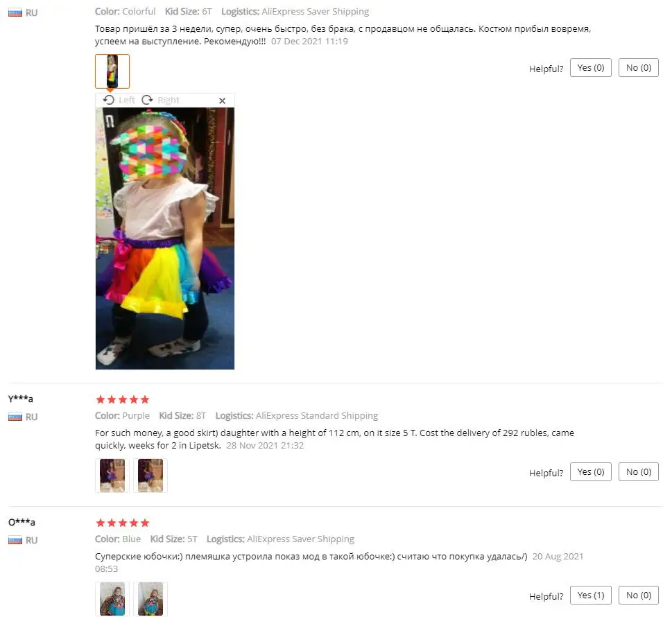Viewport: 672px width, 617px height.
Task: Rotate the review photo left
Action: pyautogui.click(x=119, y=101)
